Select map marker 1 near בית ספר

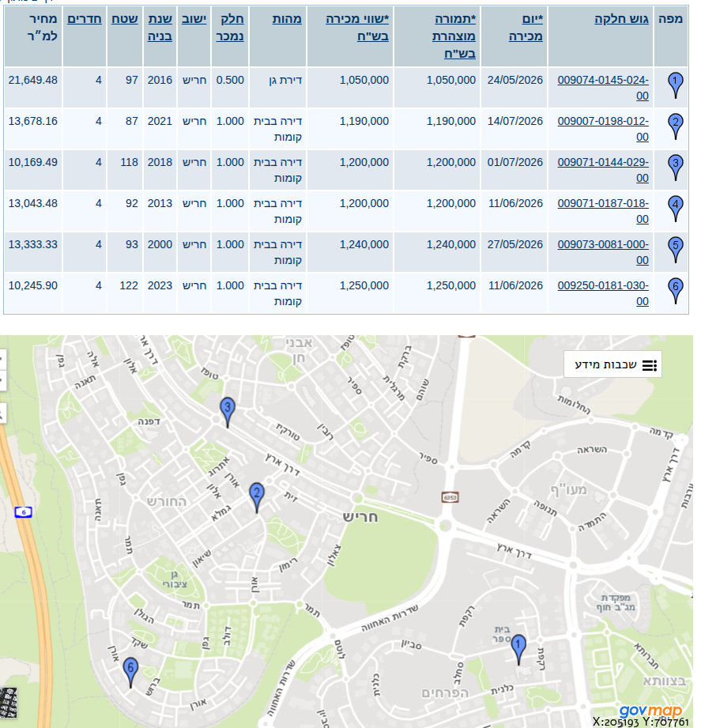pyautogui.click(x=518, y=650)
